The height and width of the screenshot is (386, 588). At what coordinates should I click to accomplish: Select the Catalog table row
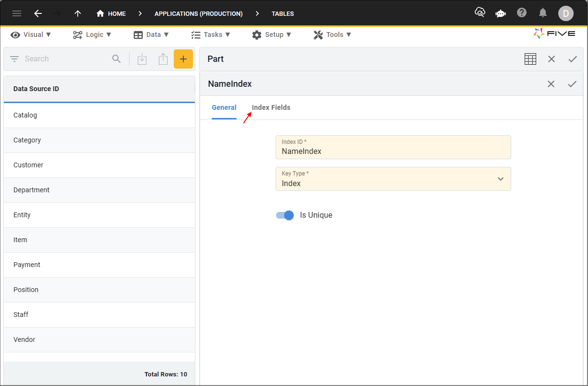pyautogui.click(x=99, y=115)
